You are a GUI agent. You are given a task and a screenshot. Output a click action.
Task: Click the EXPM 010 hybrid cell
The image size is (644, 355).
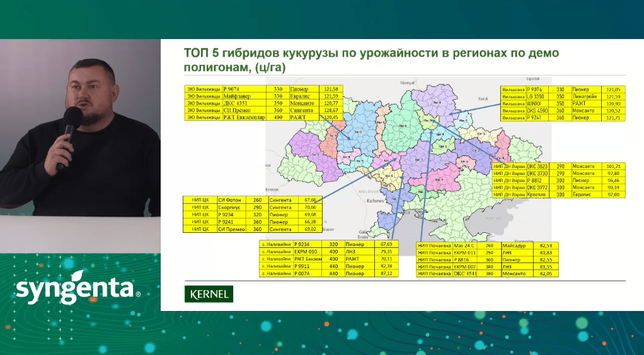pyautogui.click(x=308, y=252)
